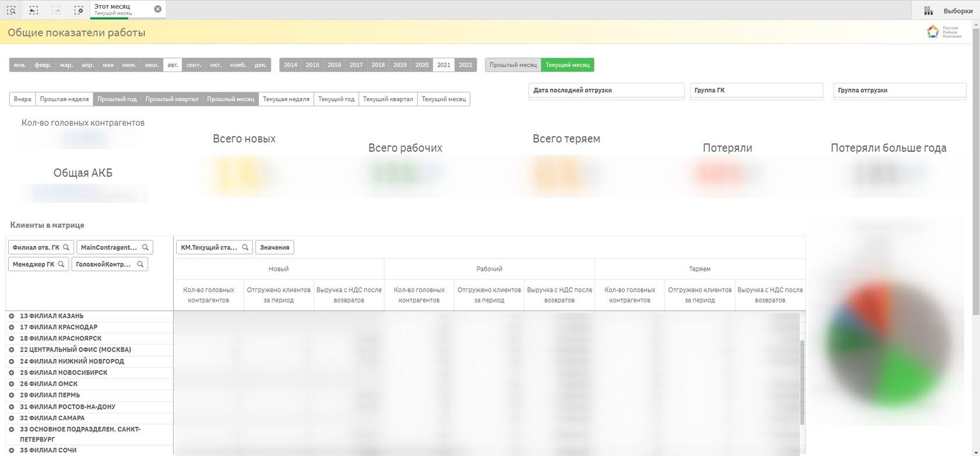Toggle selected month 'авг.'
Viewport: 980px width, 456px height.
tap(173, 65)
